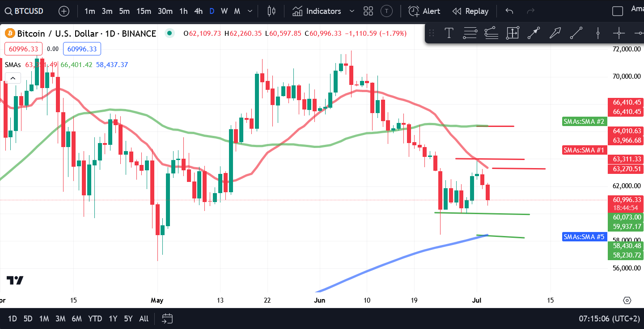Image resolution: width=644 pixels, height=329 pixels.
Task: Click the red sell price 60996.33 button
Action: click(x=23, y=49)
